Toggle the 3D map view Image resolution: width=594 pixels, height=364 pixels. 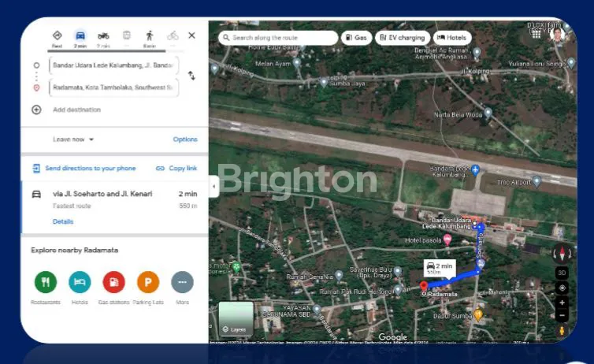[562, 273]
